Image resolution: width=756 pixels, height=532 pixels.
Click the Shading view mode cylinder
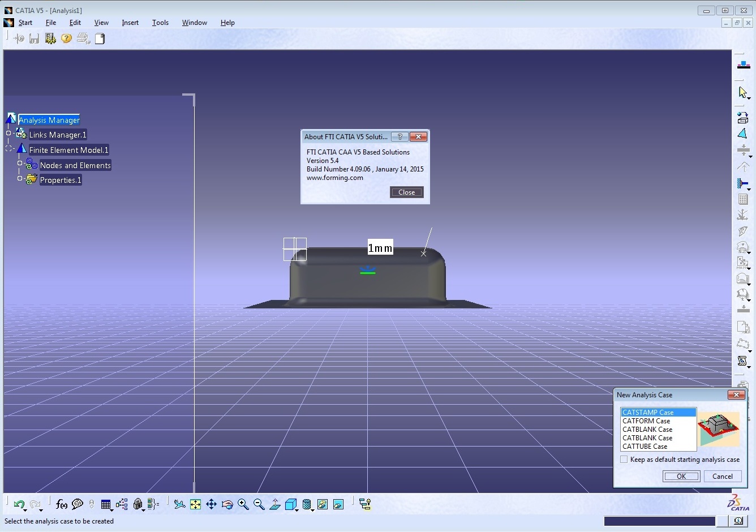click(306, 504)
